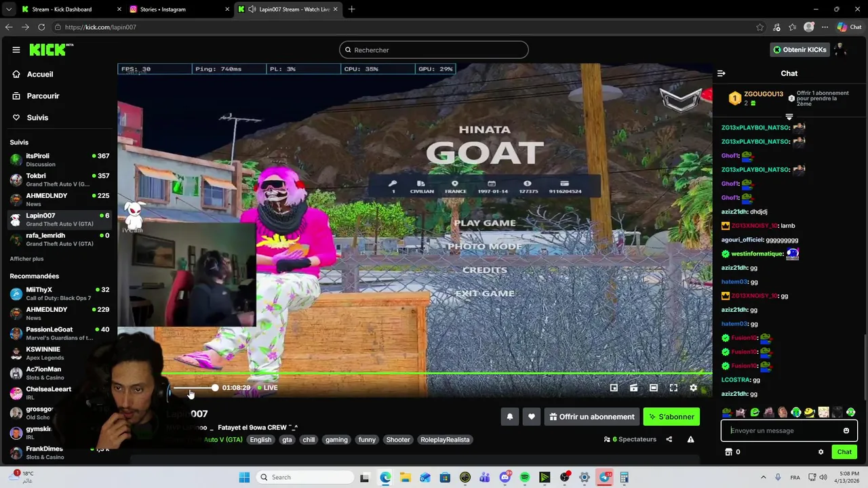The width and height of the screenshot is (868, 488).
Task: Click the LIVE indicator in player
Action: [267, 388]
